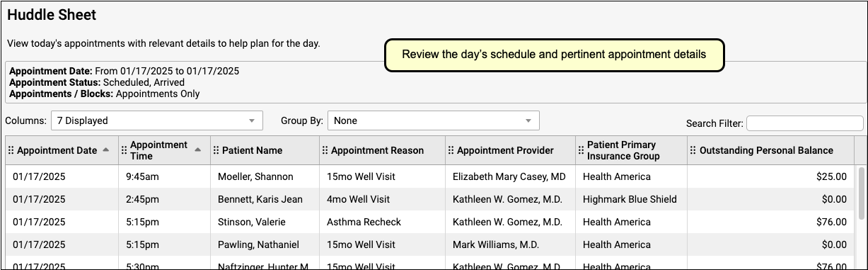Grab the Patient Primary Insurance Group drag handle
This screenshot has width=868, height=270.
tap(581, 150)
